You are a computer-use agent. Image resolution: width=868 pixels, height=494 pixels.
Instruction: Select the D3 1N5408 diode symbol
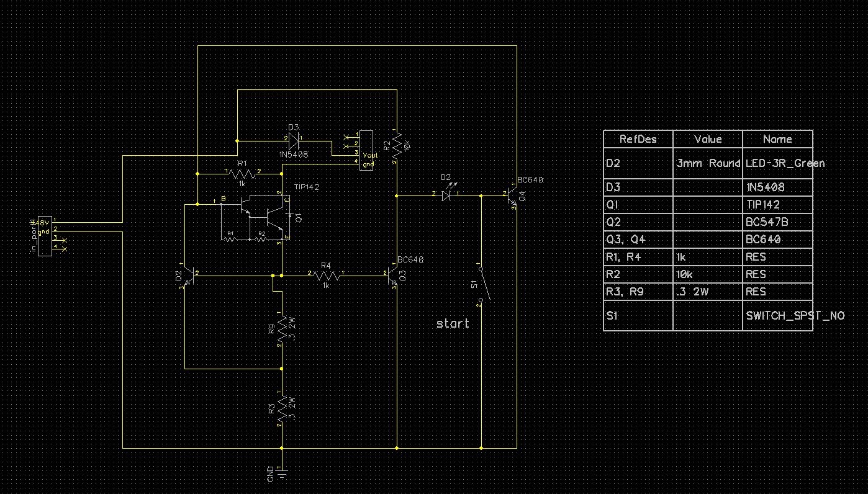click(x=293, y=139)
